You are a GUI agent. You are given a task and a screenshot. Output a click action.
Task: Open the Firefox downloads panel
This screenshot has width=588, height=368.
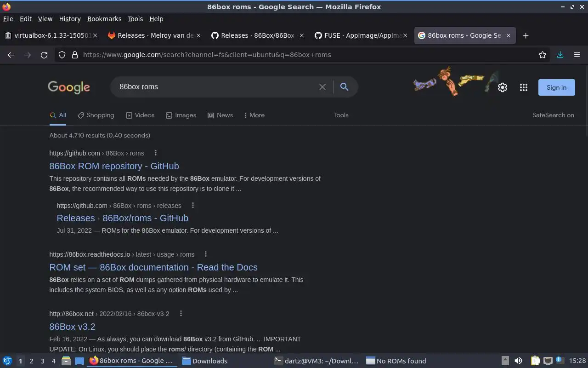click(x=560, y=55)
